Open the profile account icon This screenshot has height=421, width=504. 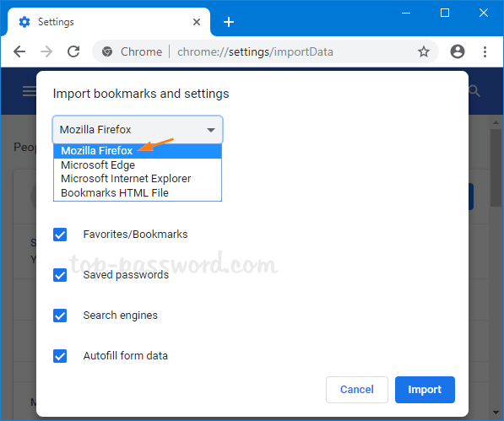click(458, 51)
